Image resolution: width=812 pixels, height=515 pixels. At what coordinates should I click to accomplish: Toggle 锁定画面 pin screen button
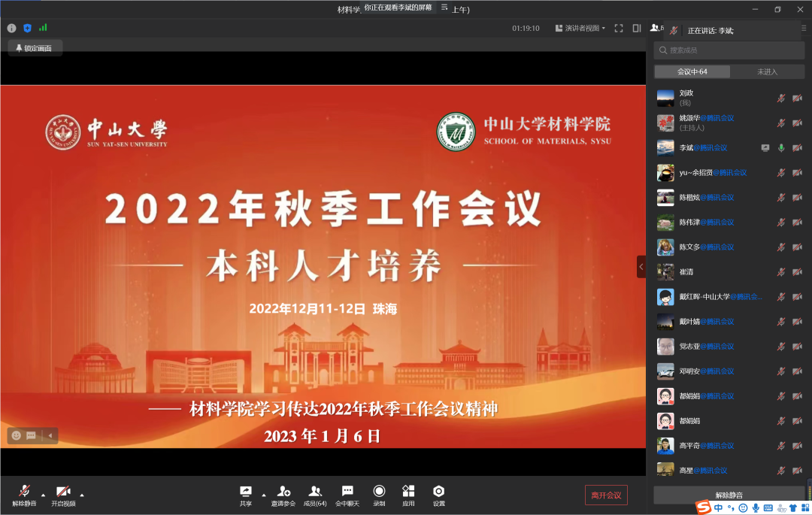pyautogui.click(x=35, y=48)
